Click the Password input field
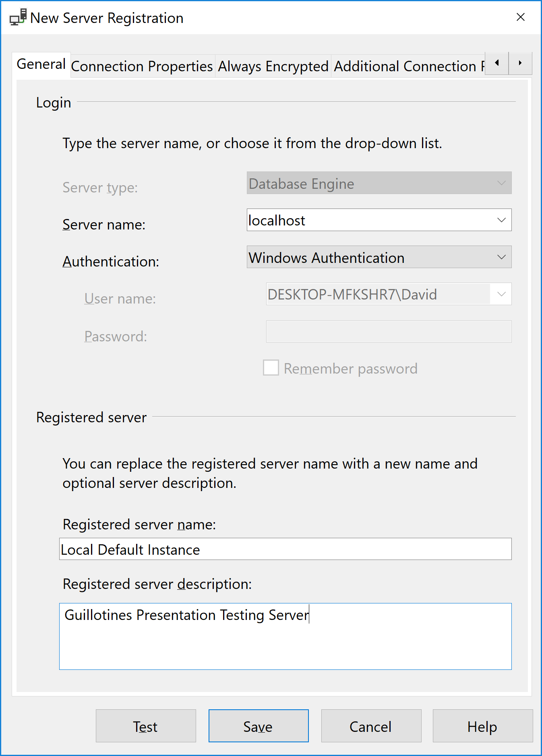The width and height of the screenshot is (542, 756). pos(388,332)
